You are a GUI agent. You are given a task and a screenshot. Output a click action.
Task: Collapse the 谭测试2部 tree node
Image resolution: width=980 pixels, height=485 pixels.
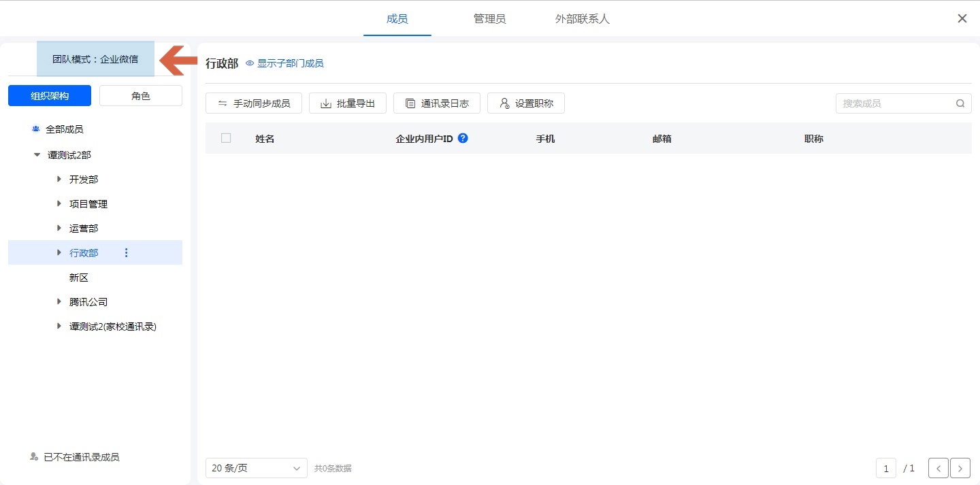click(x=37, y=155)
